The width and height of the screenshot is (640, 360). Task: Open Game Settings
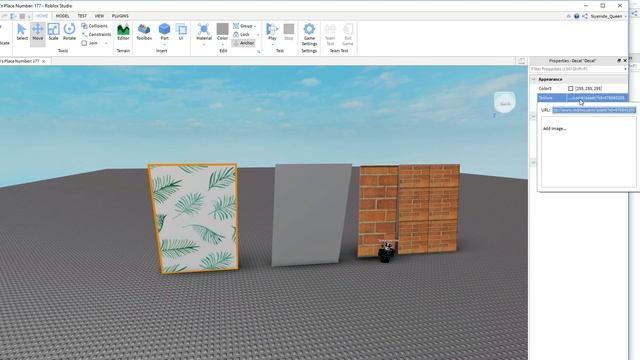pos(309,34)
